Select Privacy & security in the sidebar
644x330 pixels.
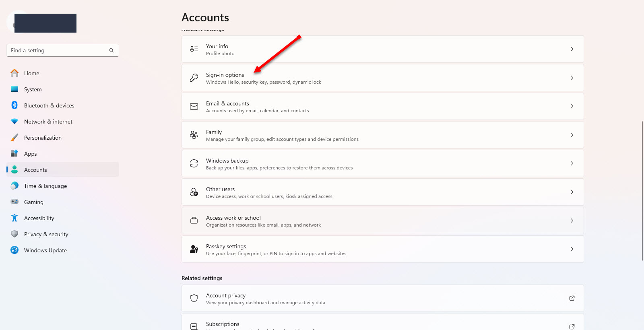[x=46, y=234]
